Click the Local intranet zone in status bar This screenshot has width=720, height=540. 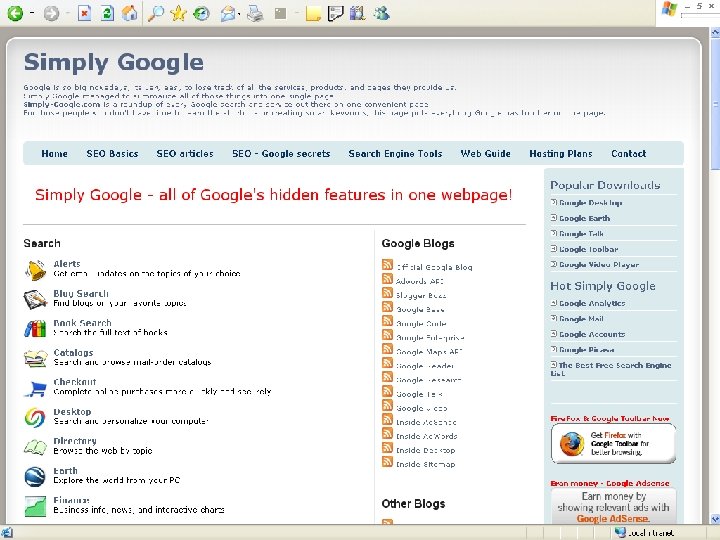click(x=645, y=533)
